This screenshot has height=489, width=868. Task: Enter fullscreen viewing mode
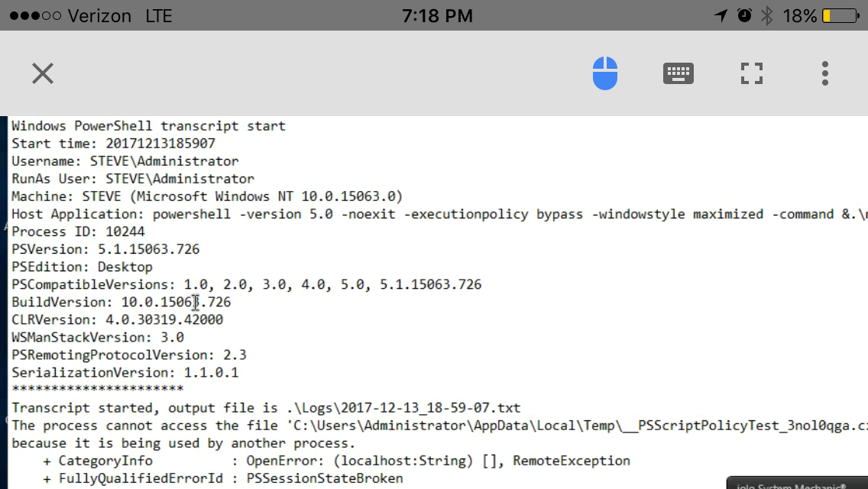coord(751,73)
